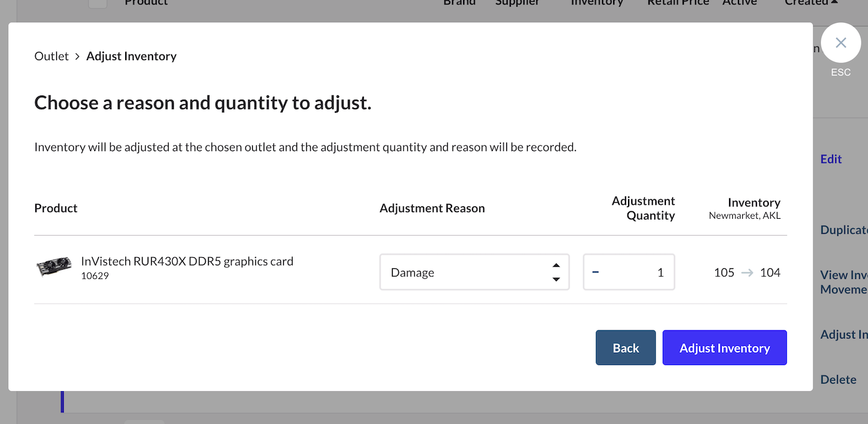The image size is (868, 424).
Task: Click the down stepper arrow on the reason selector
Action: click(x=556, y=280)
